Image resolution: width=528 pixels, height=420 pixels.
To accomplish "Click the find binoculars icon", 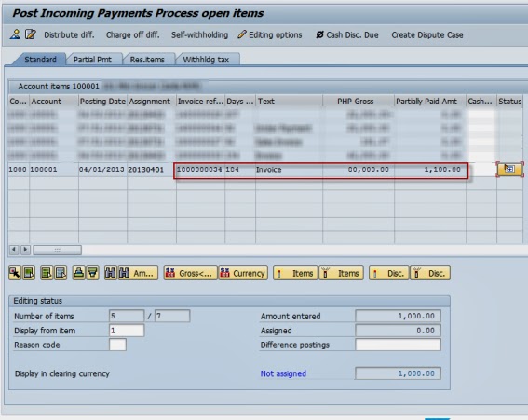I will coord(110,273).
